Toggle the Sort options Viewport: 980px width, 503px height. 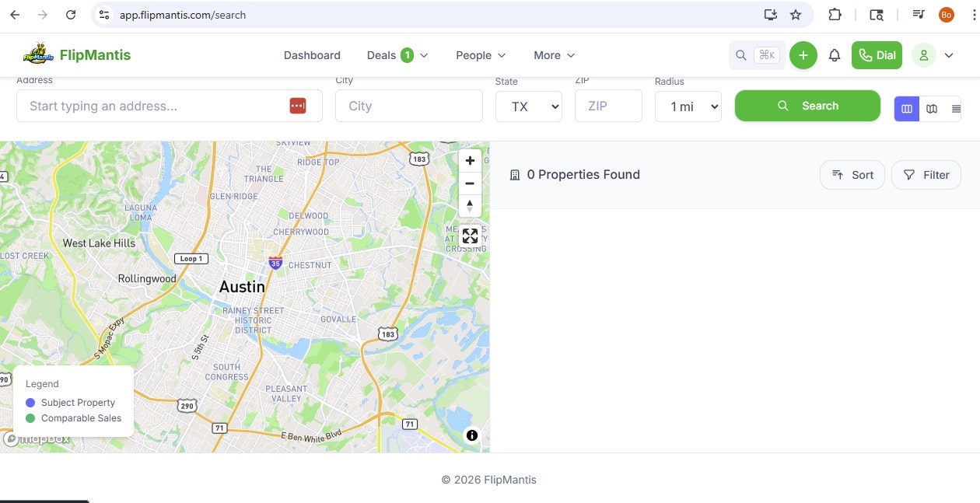point(852,174)
